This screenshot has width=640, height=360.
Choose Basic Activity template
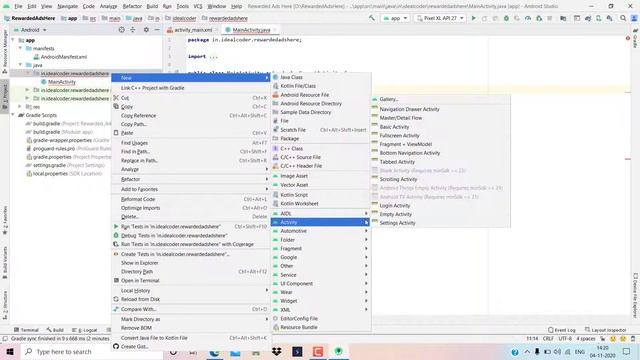coord(394,127)
